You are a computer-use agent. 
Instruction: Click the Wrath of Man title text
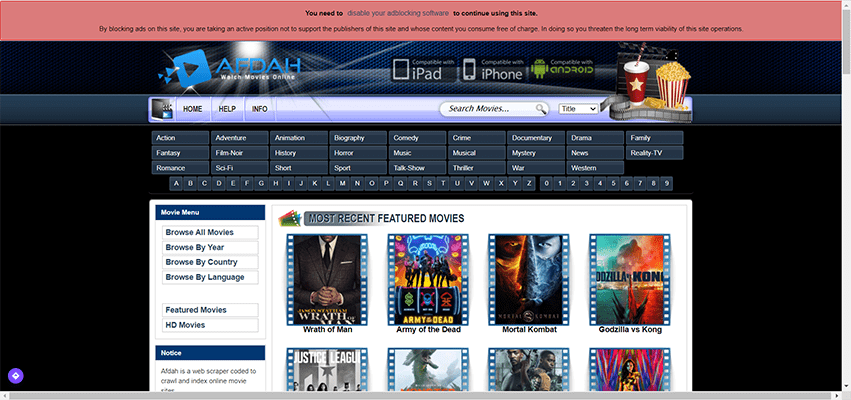[327, 329]
